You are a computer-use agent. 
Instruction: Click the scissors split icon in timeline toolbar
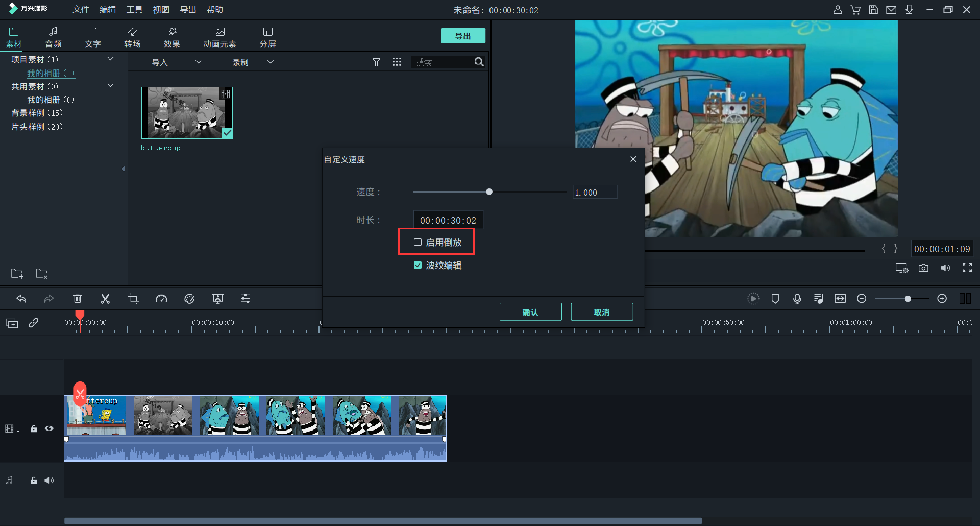[105, 299]
